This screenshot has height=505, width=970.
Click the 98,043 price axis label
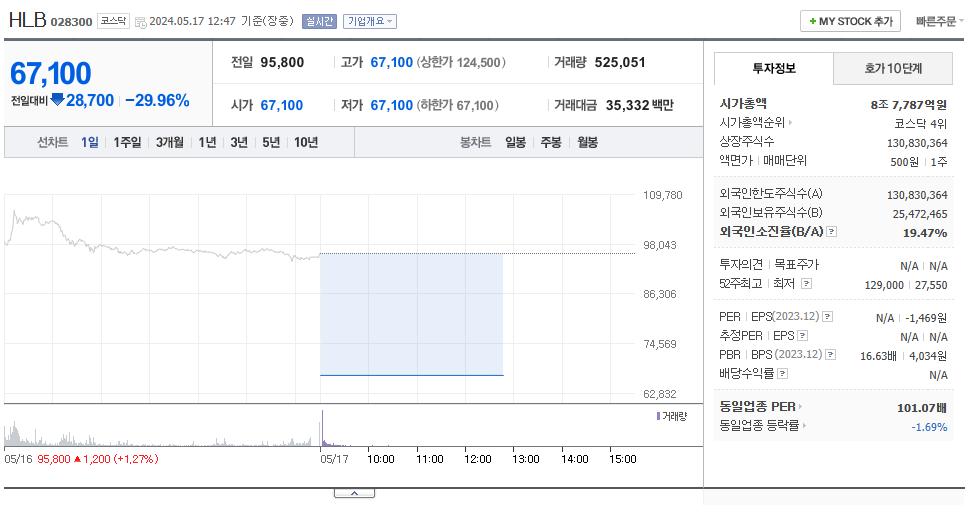pos(659,245)
